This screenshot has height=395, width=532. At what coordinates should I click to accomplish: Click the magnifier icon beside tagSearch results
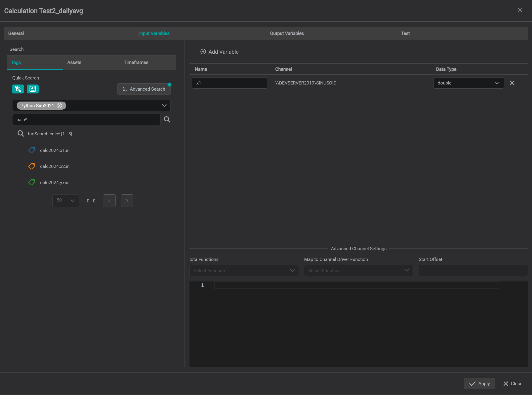pyautogui.click(x=21, y=133)
